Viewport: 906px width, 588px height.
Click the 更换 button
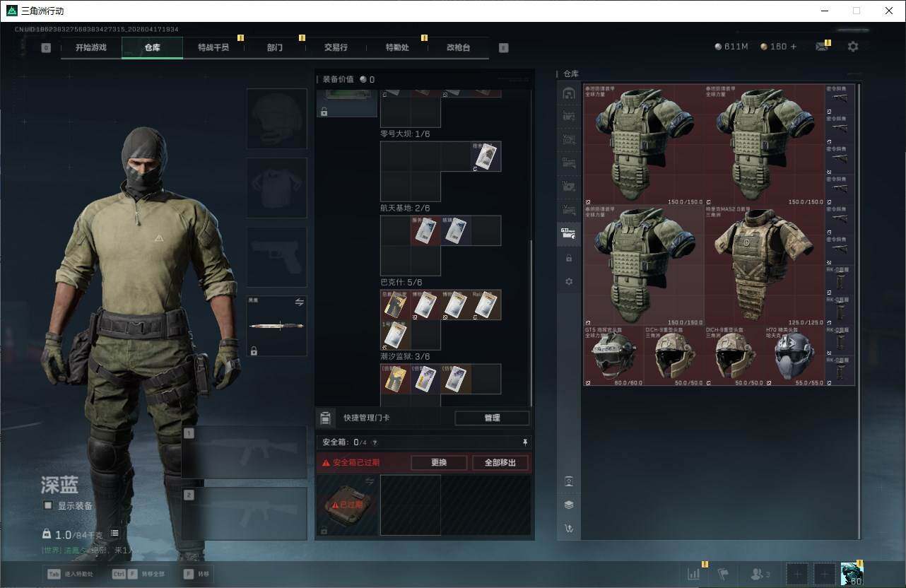[439, 463]
